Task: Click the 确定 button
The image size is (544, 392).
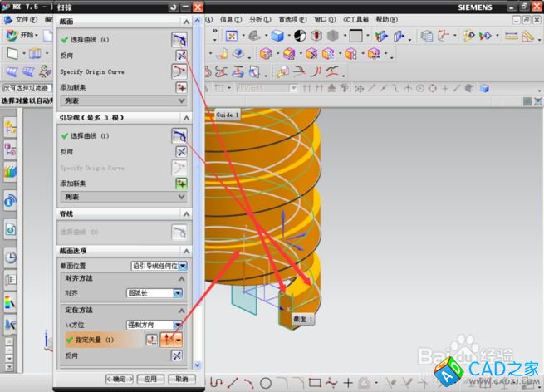Action: coord(121,379)
